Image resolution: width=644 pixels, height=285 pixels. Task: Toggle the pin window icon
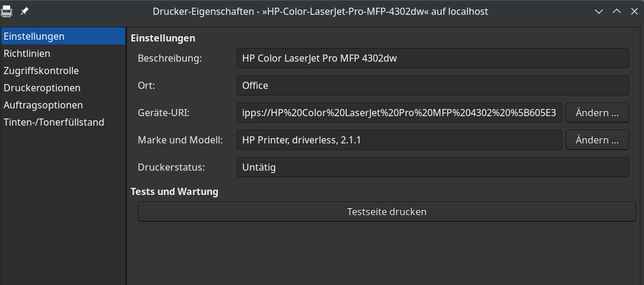(25, 11)
